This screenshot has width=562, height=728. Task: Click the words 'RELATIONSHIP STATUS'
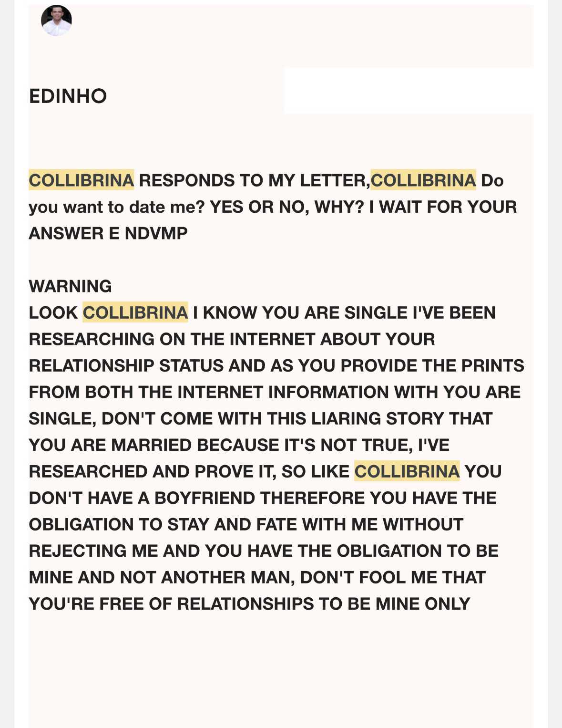pos(125,365)
